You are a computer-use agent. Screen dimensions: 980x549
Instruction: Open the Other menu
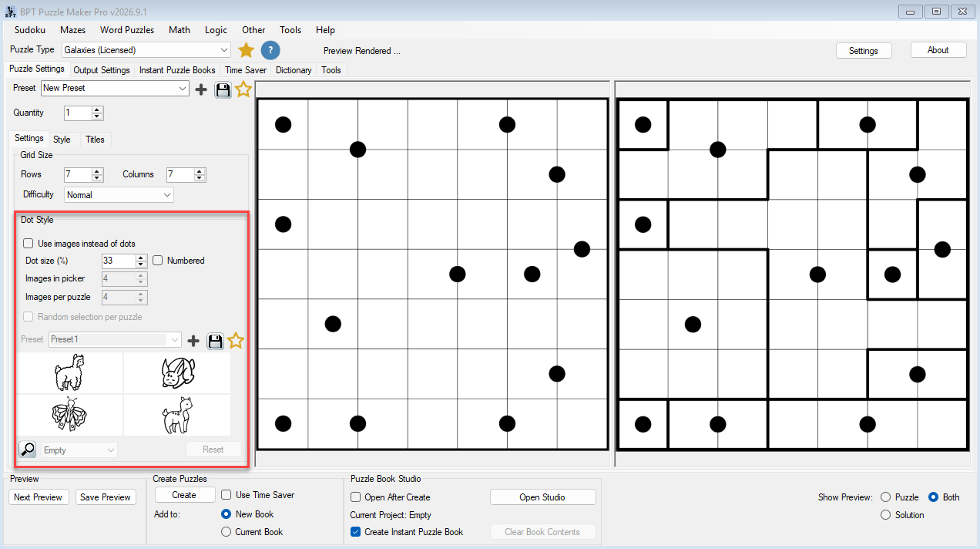point(253,30)
